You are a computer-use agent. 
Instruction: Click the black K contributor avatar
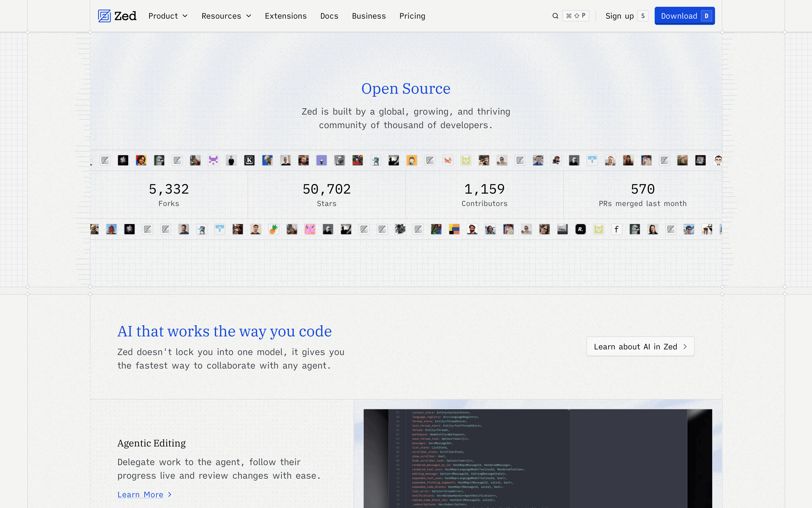click(x=249, y=160)
